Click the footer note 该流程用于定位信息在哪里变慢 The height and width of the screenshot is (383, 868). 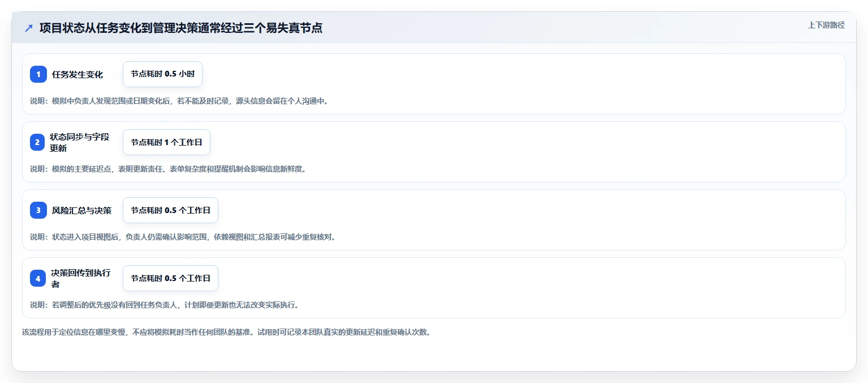click(226, 332)
